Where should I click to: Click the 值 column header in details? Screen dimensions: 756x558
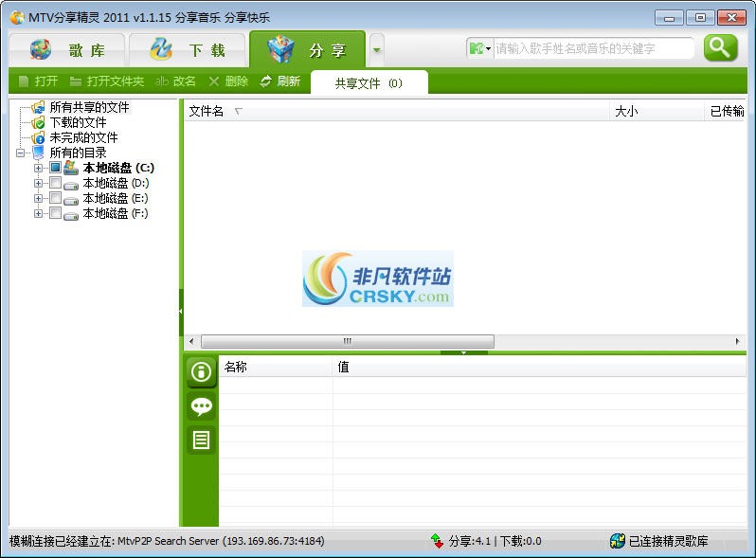(539, 367)
